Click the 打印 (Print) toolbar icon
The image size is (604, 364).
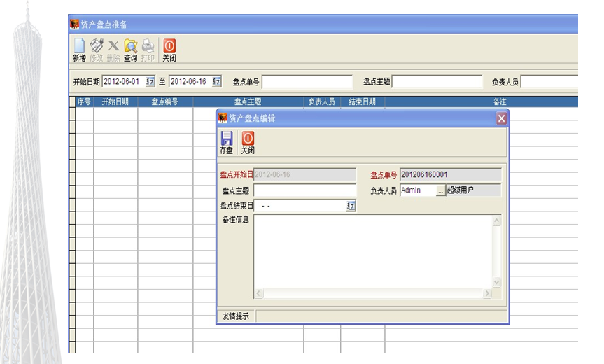[148, 50]
